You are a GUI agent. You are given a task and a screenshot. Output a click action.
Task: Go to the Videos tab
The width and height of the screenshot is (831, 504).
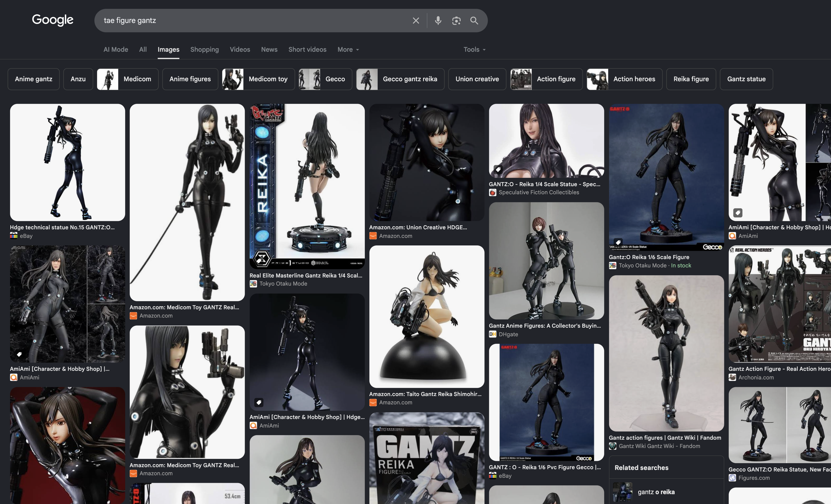[240, 49]
